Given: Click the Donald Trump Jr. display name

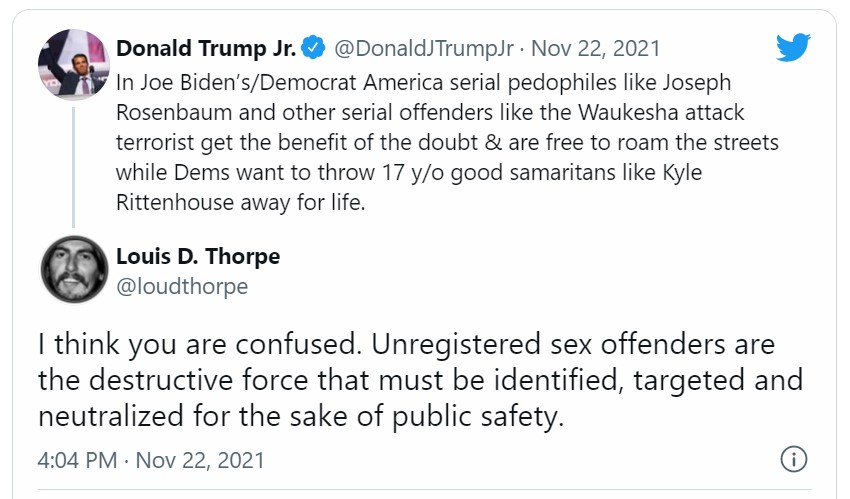Looking at the screenshot, I should point(205,48).
